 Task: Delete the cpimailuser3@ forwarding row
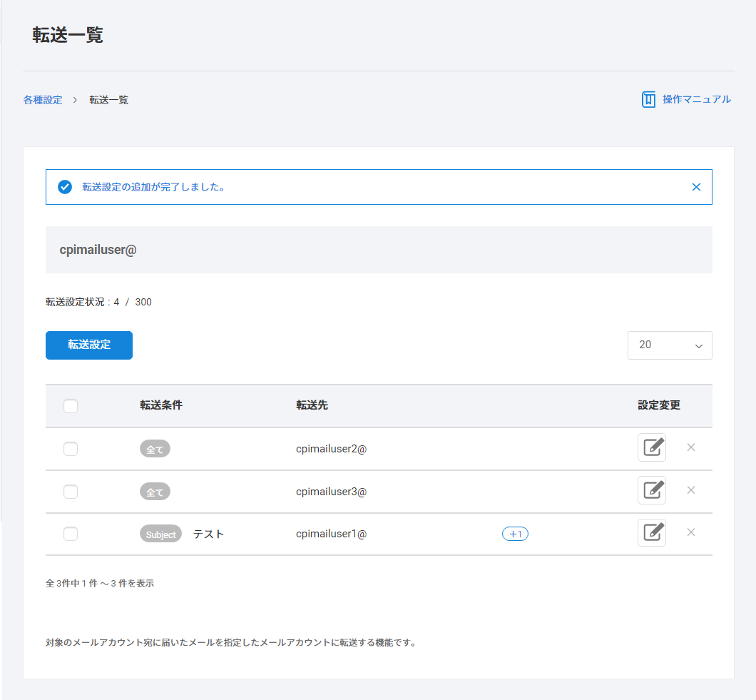pos(690,490)
